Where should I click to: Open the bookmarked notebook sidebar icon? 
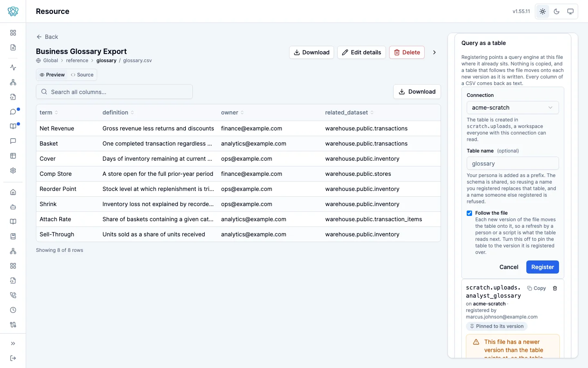(13, 236)
